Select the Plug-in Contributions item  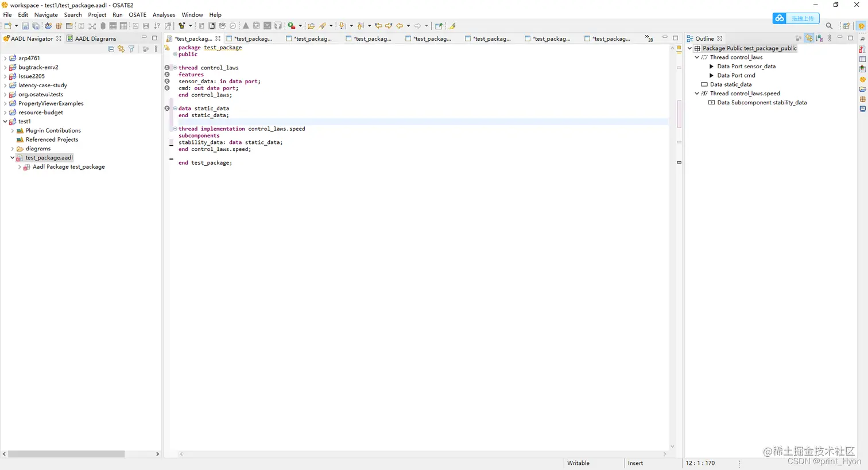click(x=53, y=131)
